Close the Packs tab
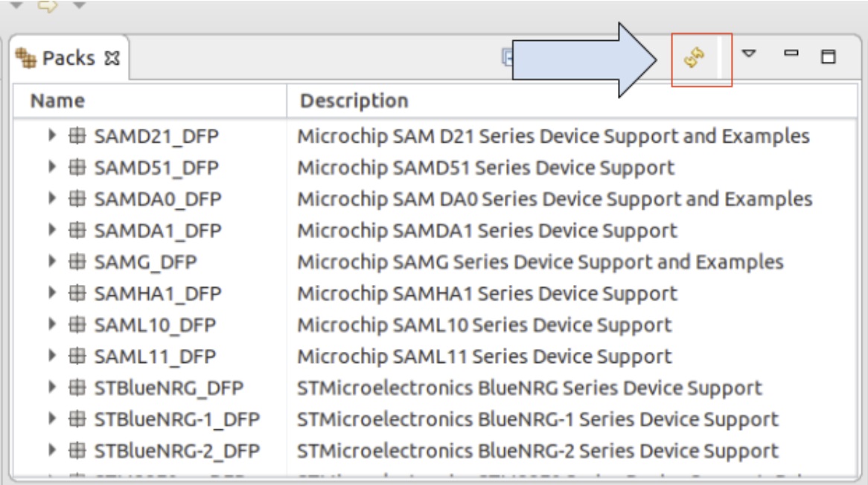This screenshot has width=868, height=485. coord(112,59)
